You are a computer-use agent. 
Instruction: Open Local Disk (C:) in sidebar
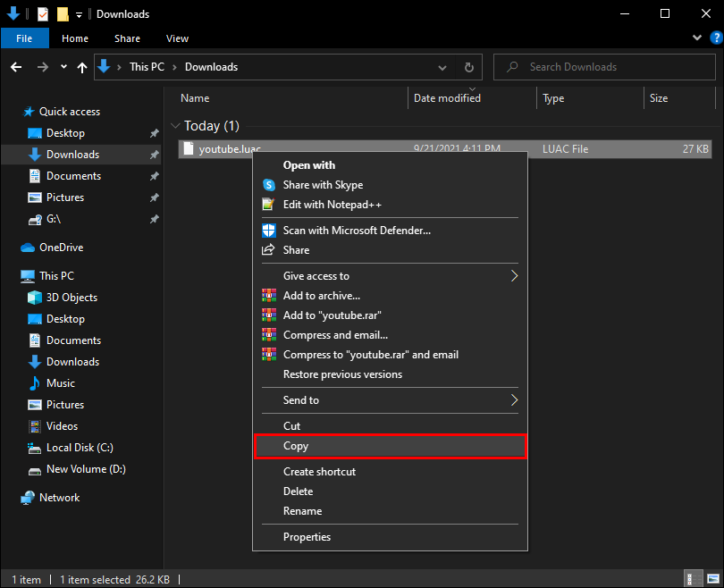80,448
